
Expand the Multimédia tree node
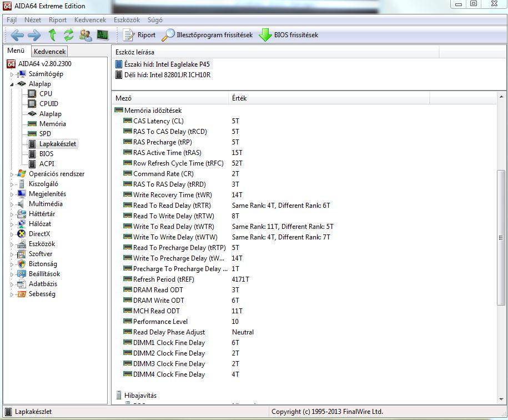12,204
